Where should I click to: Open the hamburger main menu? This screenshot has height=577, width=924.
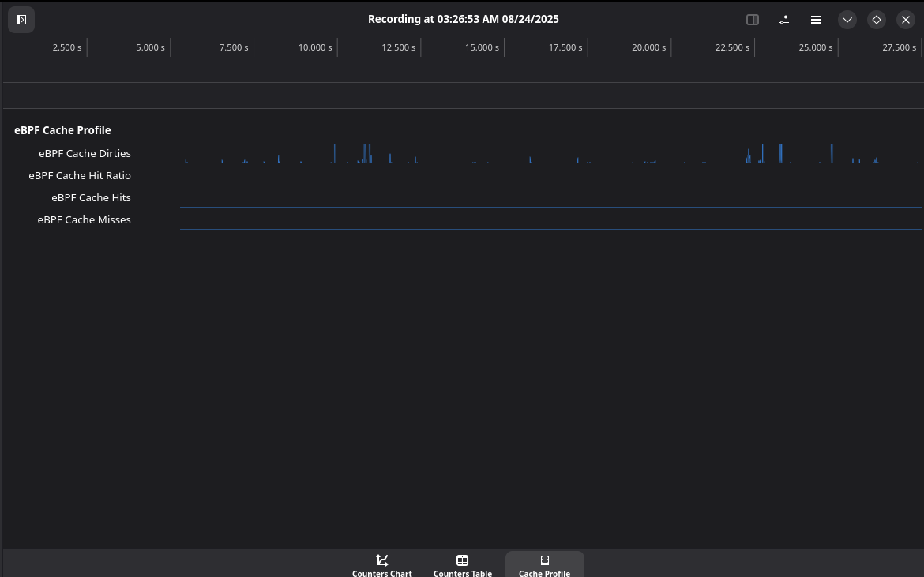816,20
